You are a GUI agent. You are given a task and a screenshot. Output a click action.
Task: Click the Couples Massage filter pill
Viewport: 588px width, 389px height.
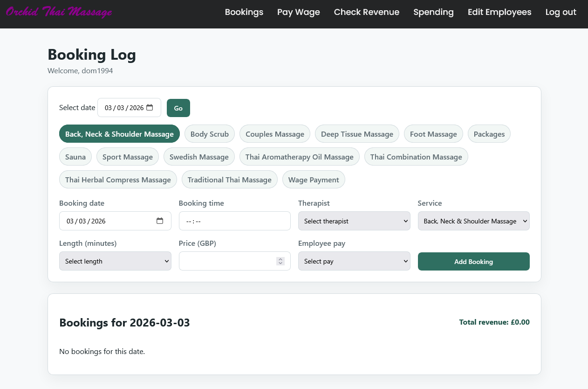[x=274, y=134]
